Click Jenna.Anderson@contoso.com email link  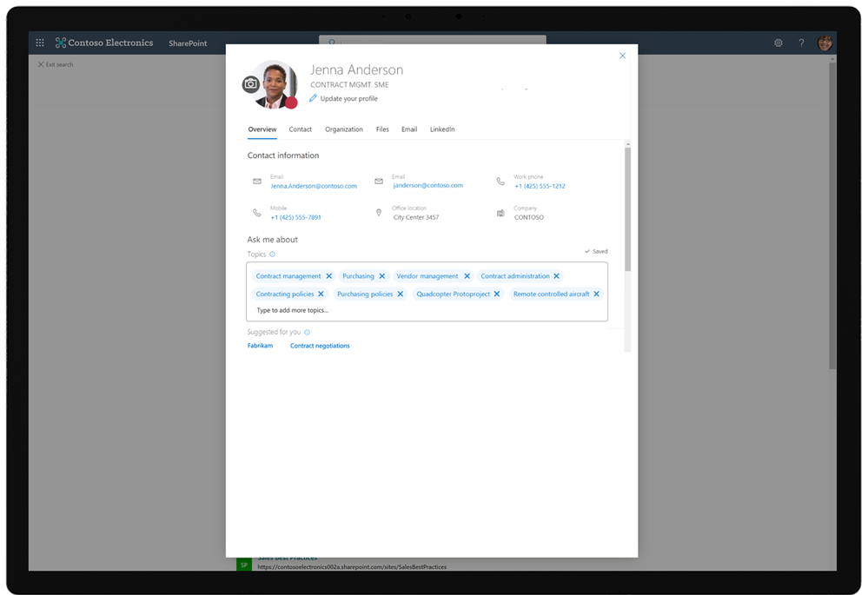coord(314,186)
